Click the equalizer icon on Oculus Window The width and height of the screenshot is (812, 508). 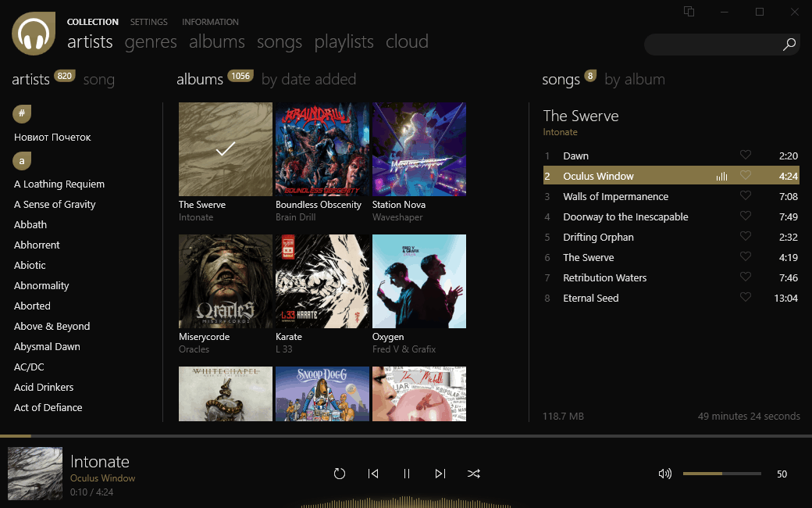(x=722, y=177)
